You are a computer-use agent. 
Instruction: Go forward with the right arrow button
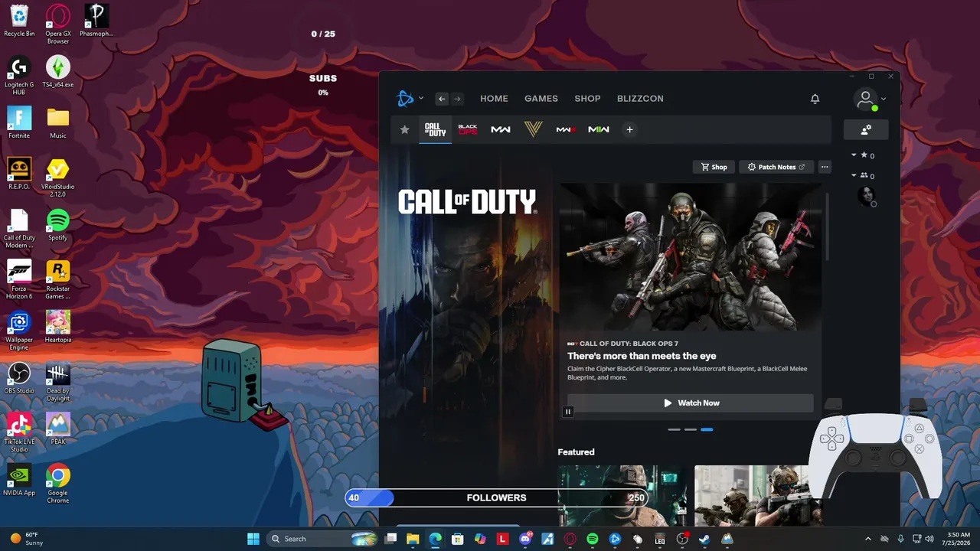[457, 99]
